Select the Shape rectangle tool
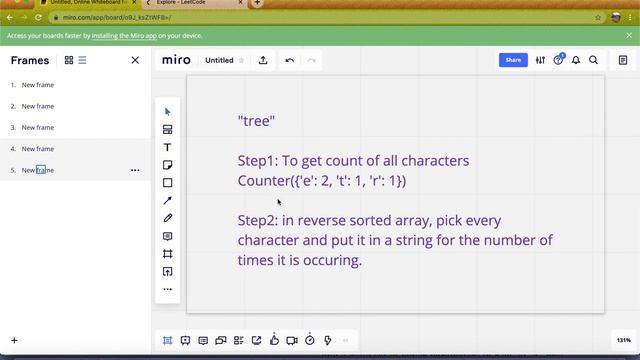The height and width of the screenshot is (360, 640). point(167,182)
